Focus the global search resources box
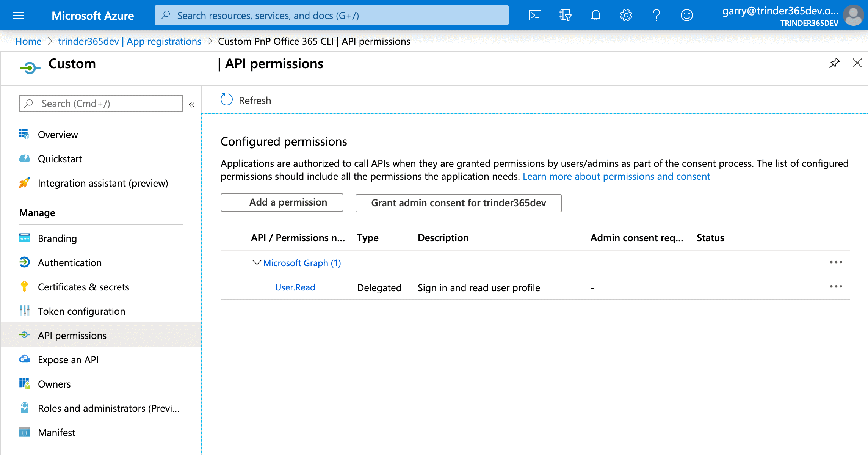This screenshot has width=868, height=455. click(331, 15)
